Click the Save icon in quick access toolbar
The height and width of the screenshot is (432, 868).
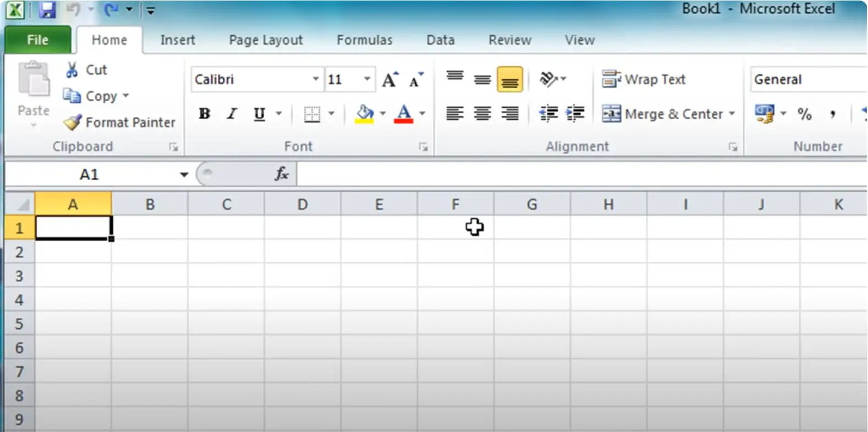47,10
